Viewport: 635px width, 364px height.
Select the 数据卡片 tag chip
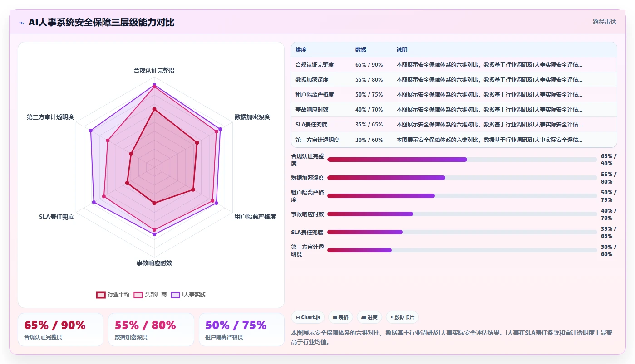403,317
